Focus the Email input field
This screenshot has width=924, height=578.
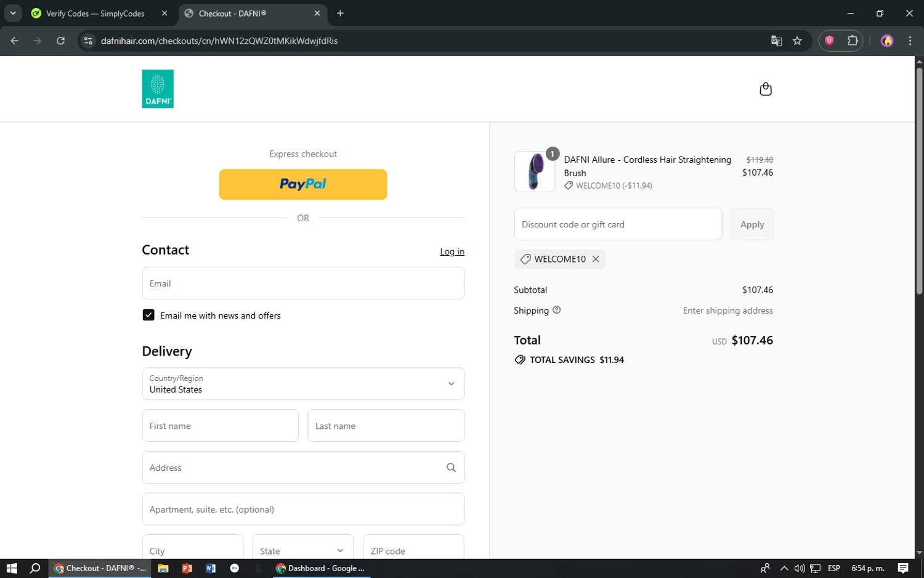point(303,283)
